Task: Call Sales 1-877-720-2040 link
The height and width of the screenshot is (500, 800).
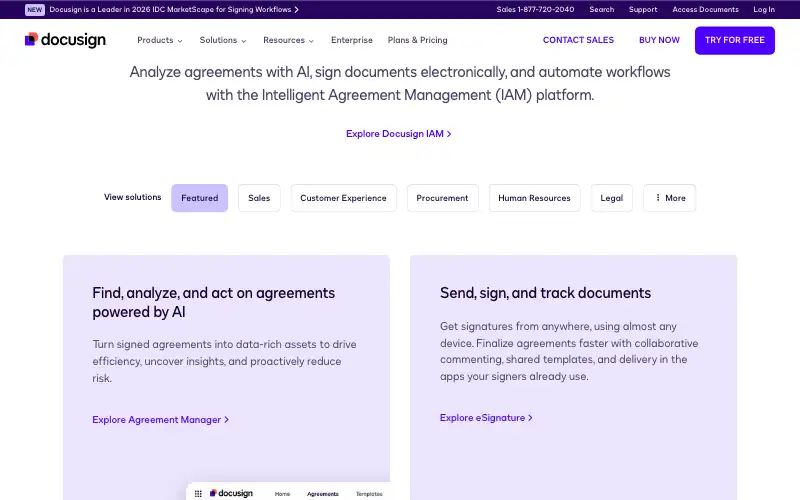Action: (535, 10)
